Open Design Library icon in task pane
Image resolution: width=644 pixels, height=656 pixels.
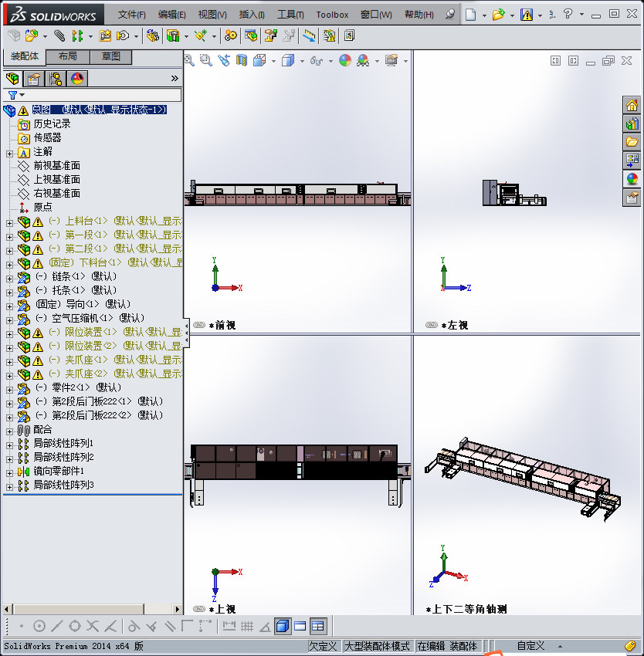pyautogui.click(x=632, y=123)
